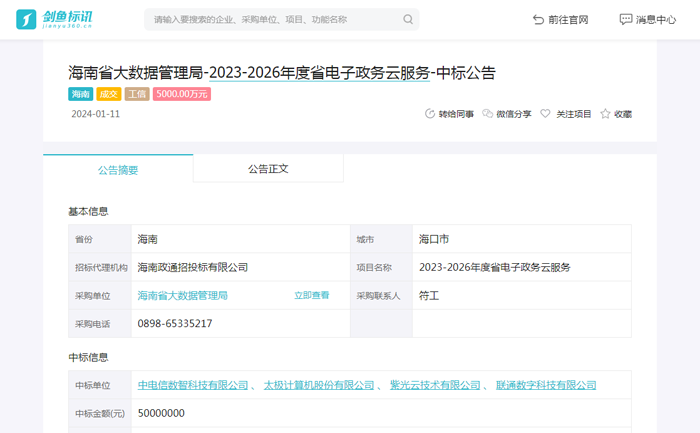The image size is (700, 433).
Task: Click contact name 符工
Action: click(x=429, y=296)
